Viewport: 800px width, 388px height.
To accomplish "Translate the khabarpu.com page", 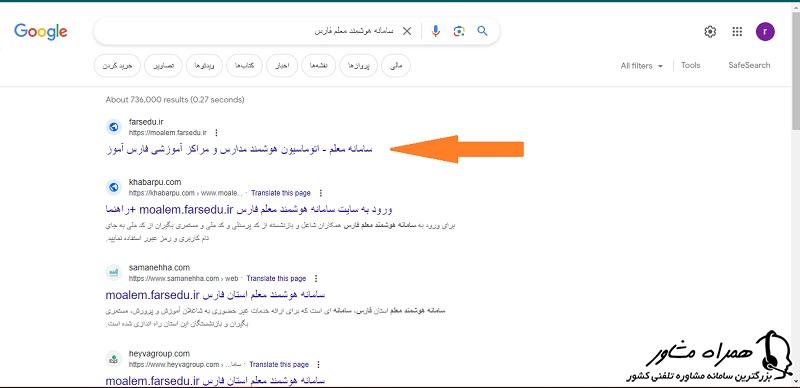I will 281,193.
